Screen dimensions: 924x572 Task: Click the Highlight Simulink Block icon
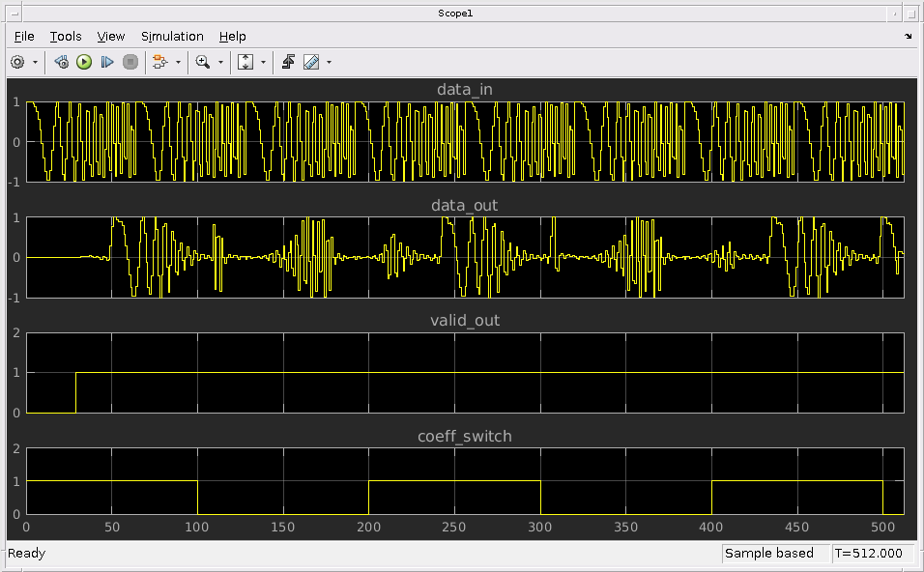[159, 62]
